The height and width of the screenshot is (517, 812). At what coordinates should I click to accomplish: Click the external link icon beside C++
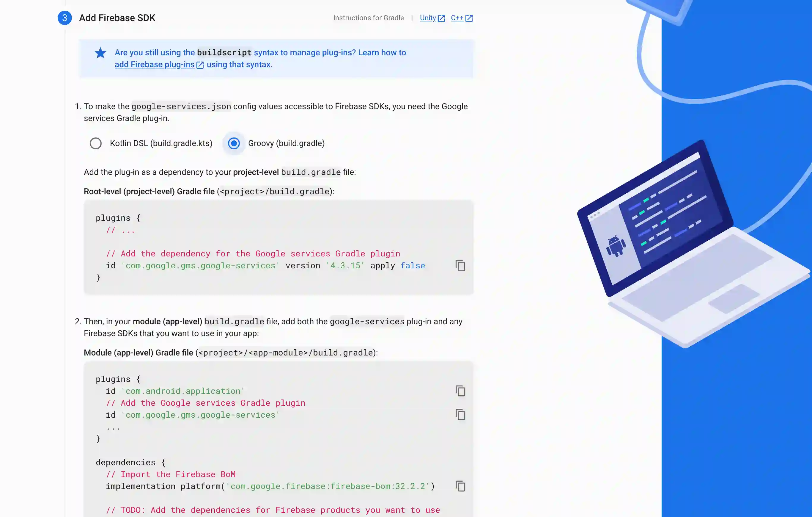click(x=469, y=18)
